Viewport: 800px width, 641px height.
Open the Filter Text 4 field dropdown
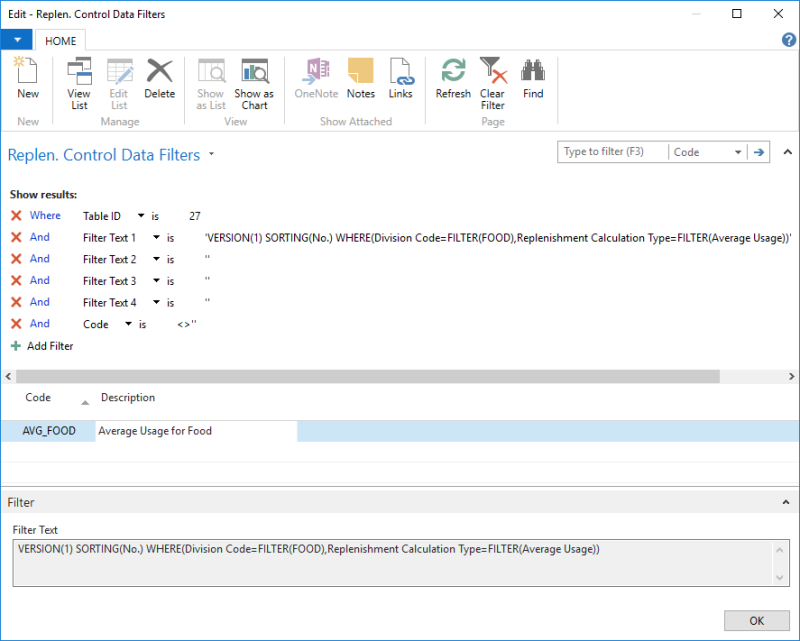pos(156,302)
